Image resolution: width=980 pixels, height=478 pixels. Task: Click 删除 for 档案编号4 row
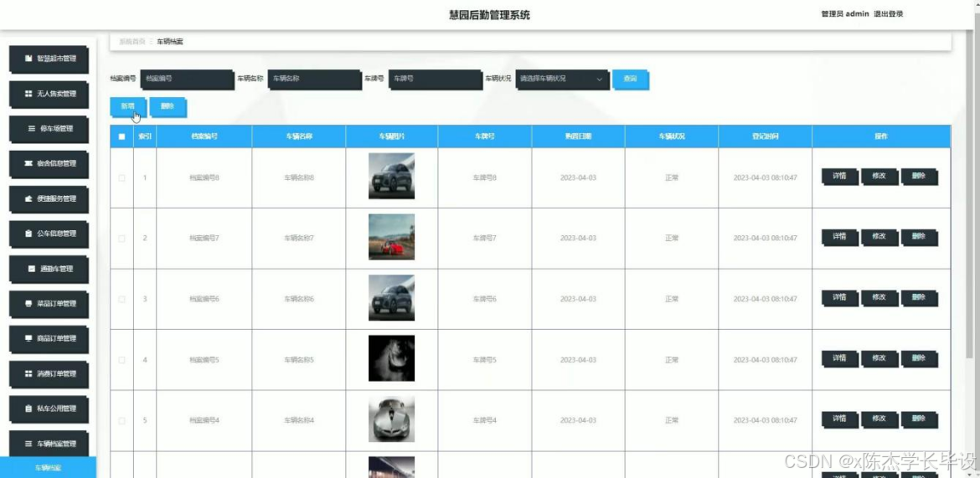click(920, 419)
